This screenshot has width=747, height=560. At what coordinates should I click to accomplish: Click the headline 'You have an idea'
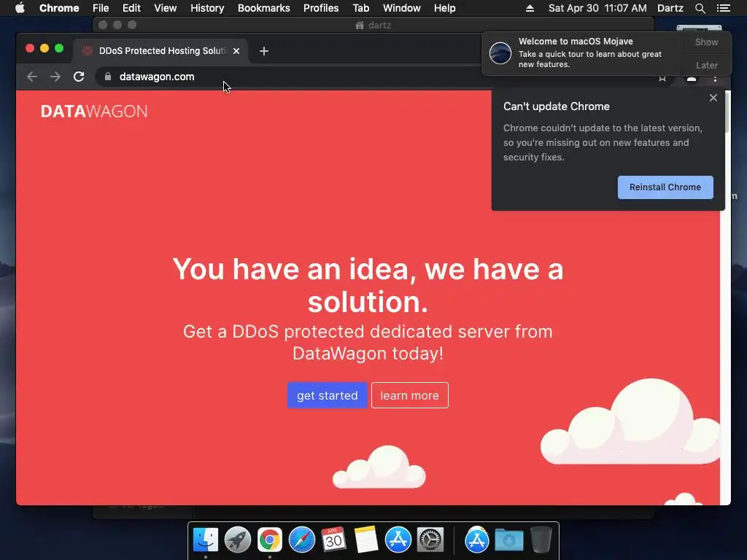368,285
